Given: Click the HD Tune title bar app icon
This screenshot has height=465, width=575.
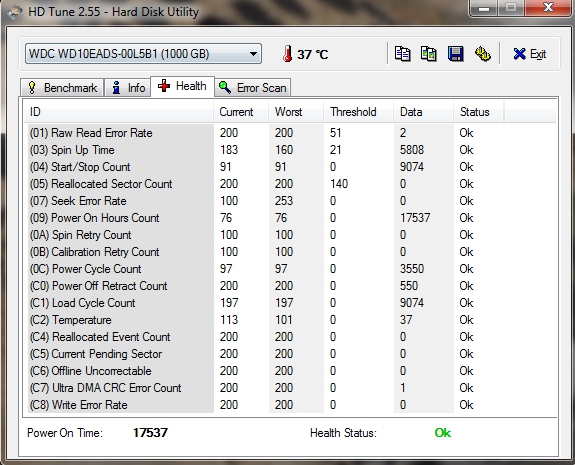Looking at the screenshot, I should coord(14,12).
